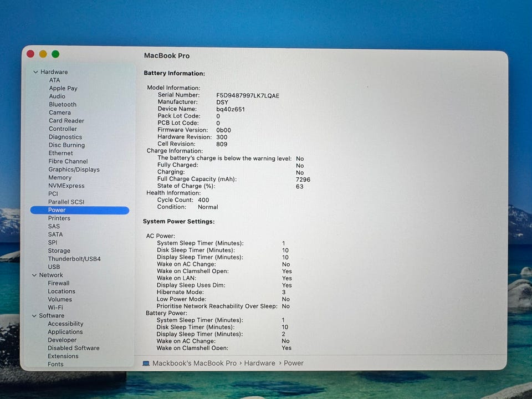Select Locations under Network

[62, 292]
